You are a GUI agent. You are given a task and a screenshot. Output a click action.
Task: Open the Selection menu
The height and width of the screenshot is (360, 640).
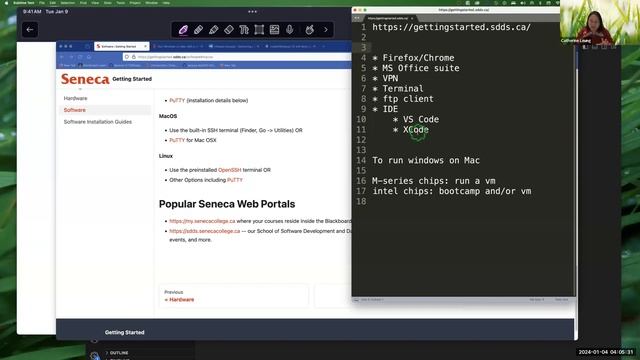(68, 2)
